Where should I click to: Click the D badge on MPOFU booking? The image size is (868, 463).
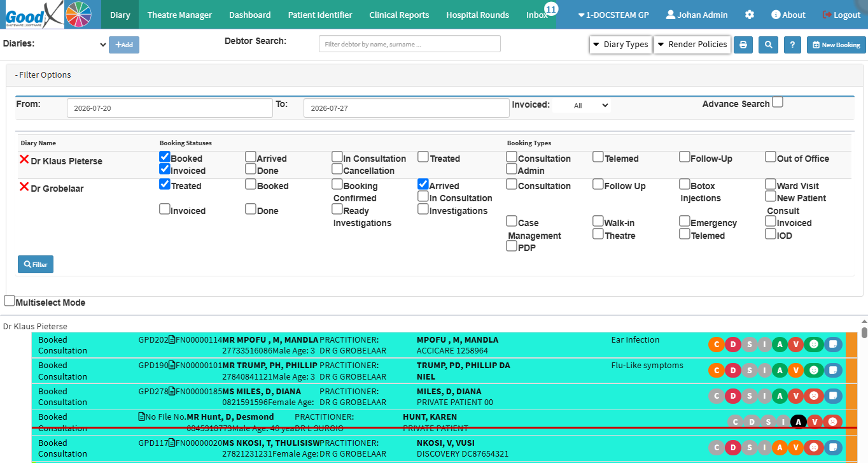[732, 345]
